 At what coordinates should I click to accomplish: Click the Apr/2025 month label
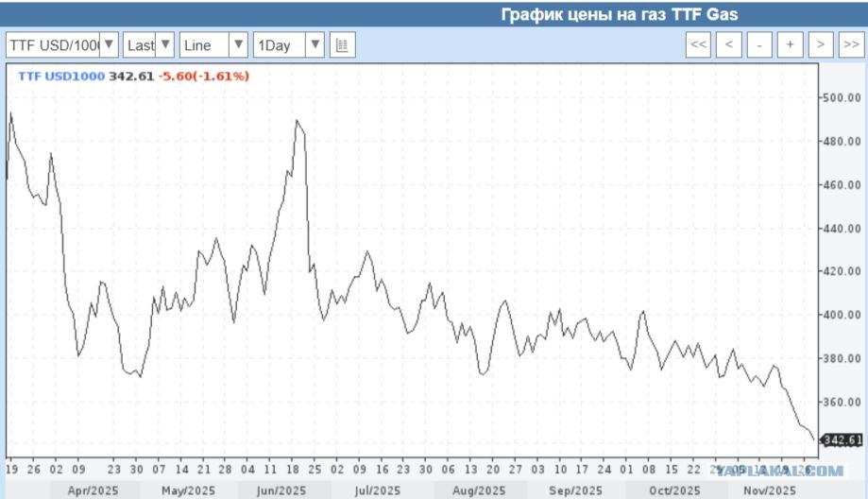93,490
